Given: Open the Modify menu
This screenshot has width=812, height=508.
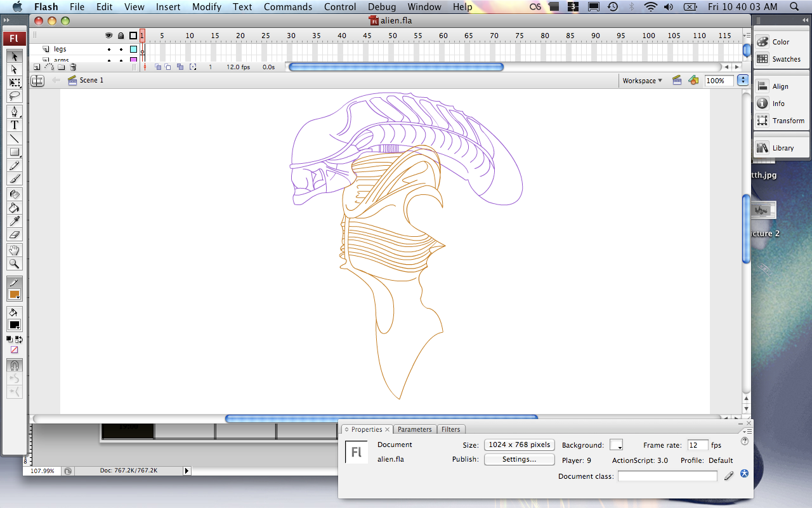Looking at the screenshot, I should click(x=207, y=7).
